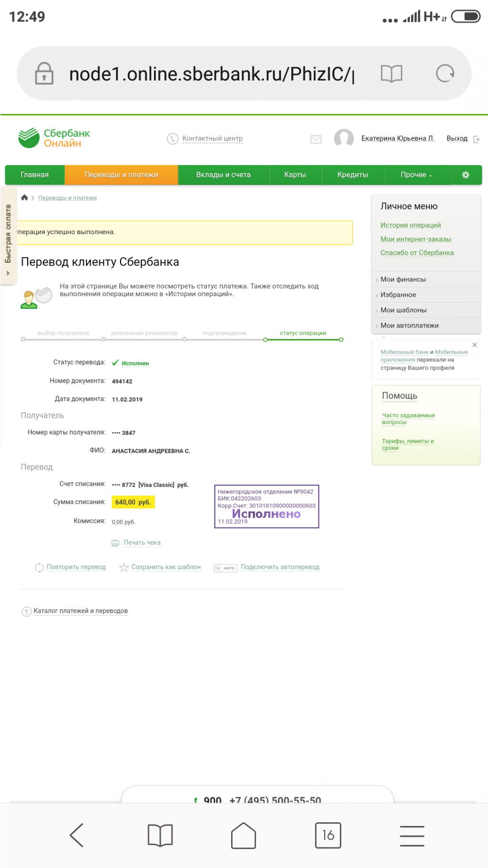
Task: Open reader mode book icon in address bar
Action: (x=392, y=73)
